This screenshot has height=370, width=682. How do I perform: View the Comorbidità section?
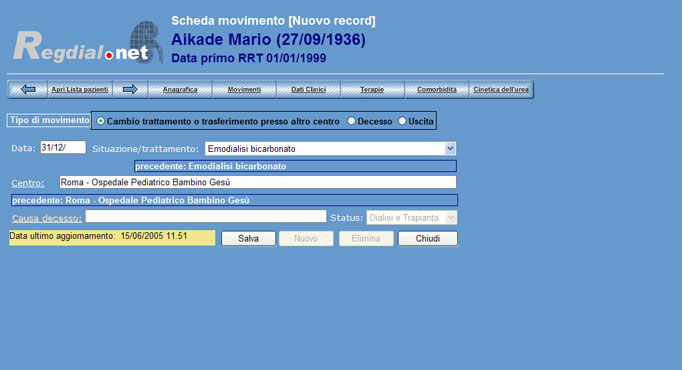click(437, 90)
